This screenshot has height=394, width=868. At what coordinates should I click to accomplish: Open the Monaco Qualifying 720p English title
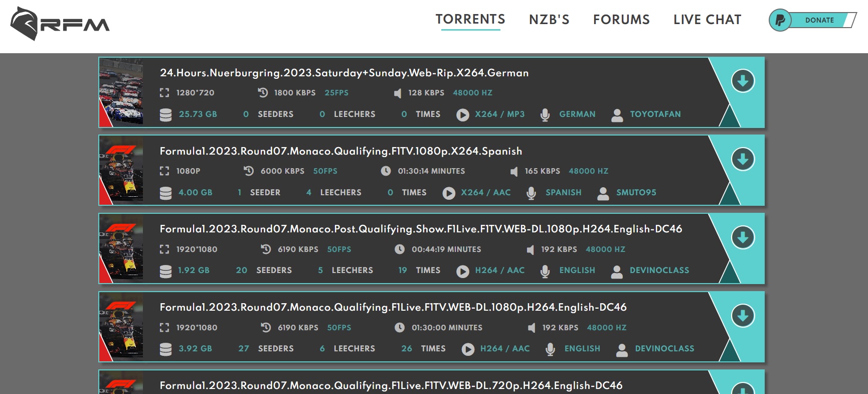[391, 385]
